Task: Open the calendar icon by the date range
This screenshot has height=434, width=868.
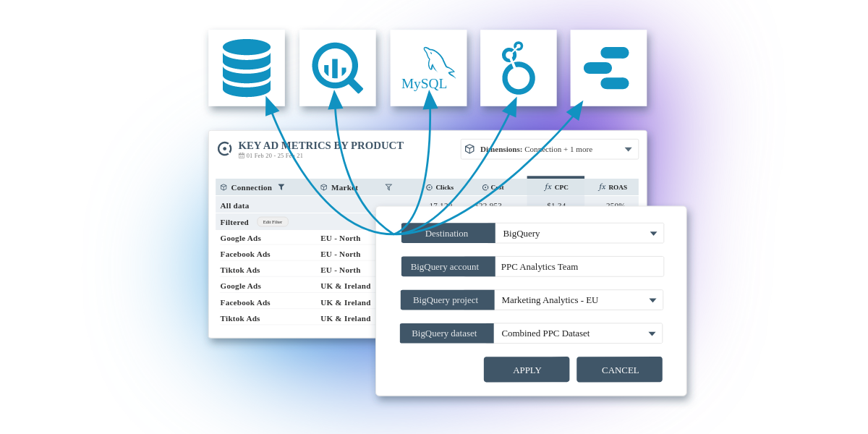Action: coord(242,156)
